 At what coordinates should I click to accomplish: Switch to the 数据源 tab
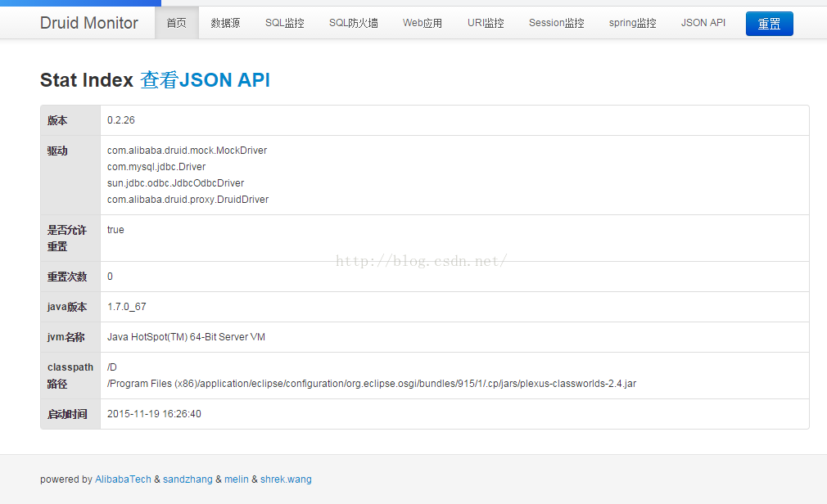coord(225,23)
